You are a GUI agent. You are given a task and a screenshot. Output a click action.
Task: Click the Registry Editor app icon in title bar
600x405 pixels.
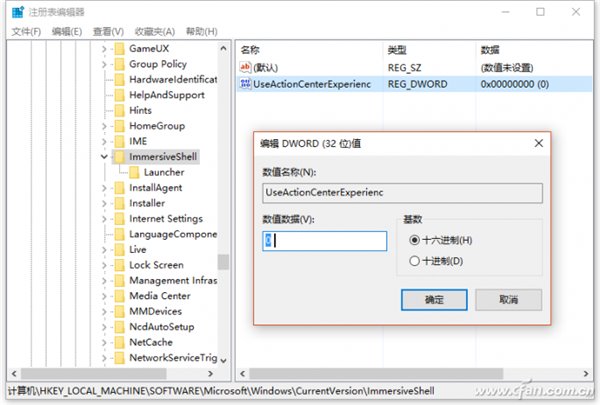pos(18,12)
